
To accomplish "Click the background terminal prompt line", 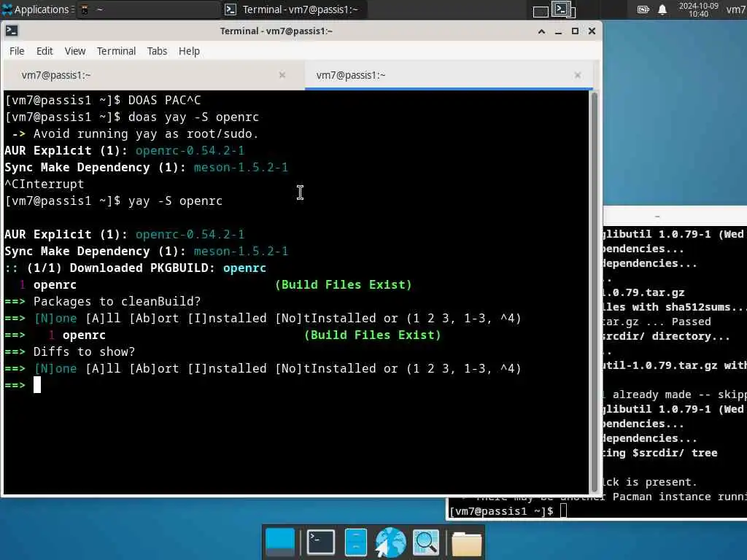I will point(508,511).
